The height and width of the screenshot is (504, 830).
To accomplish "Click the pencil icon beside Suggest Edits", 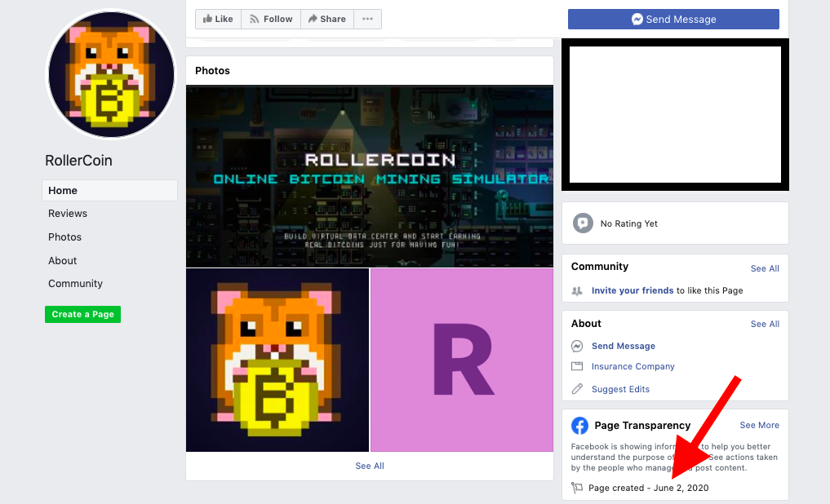I will click(577, 389).
